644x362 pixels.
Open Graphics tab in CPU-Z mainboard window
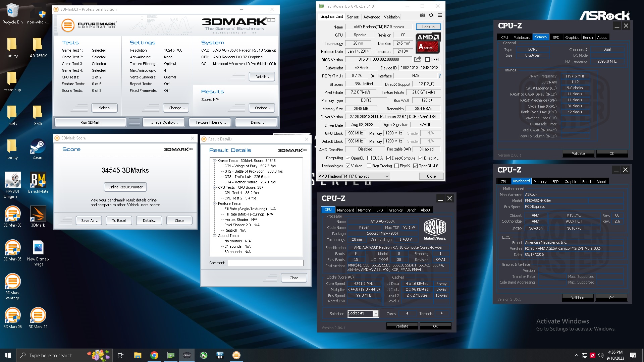(571, 182)
